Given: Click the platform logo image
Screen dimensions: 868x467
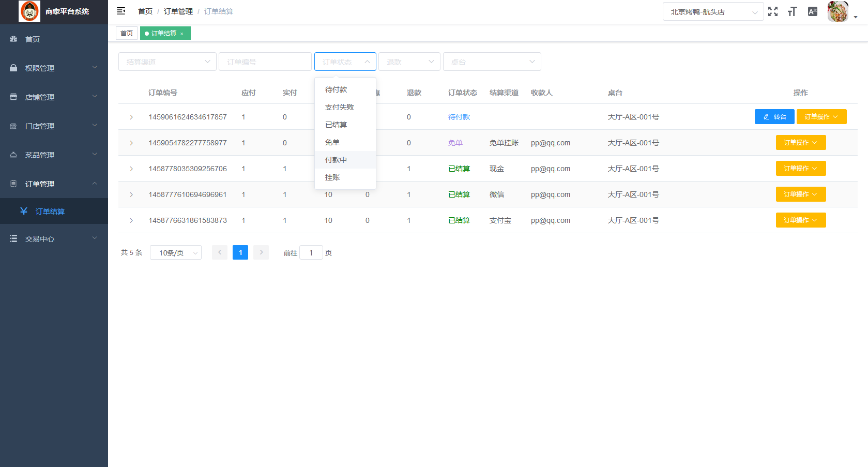Looking at the screenshot, I should pyautogui.click(x=29, y=11).
